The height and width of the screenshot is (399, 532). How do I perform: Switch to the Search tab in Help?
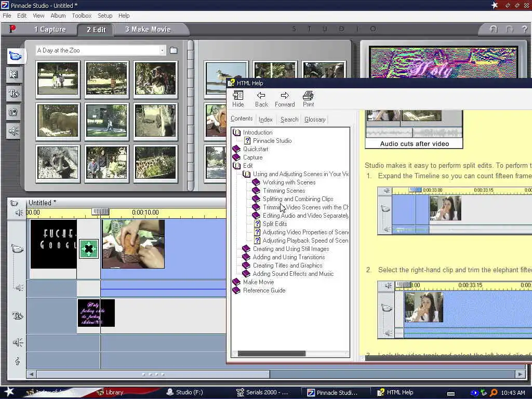pyautogui.click(x=289, y=119)
